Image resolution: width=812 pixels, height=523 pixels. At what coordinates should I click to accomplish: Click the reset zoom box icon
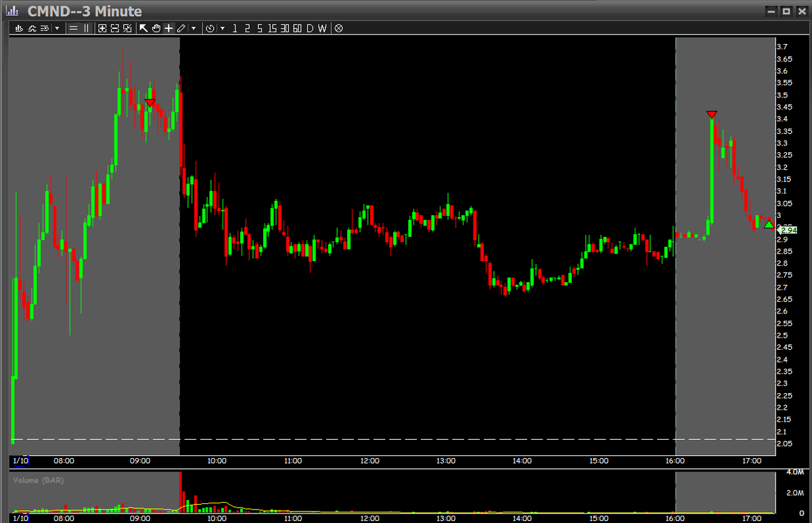127,28
